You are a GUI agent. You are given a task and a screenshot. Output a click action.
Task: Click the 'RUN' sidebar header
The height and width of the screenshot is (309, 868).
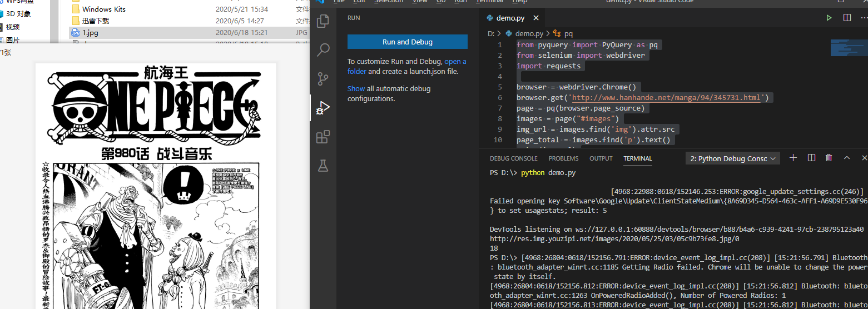pos(354,18)
